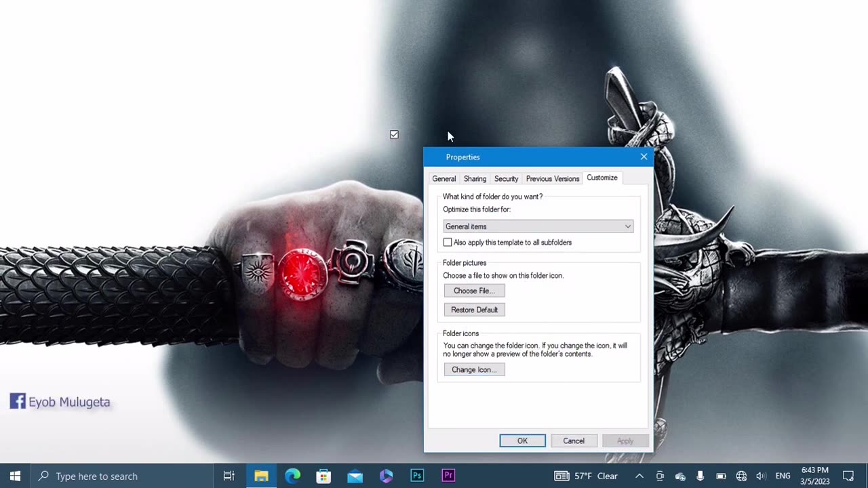Screen dimensions: 868x488
Task: Open the volume speaker icon
Action: pos(761,476)
